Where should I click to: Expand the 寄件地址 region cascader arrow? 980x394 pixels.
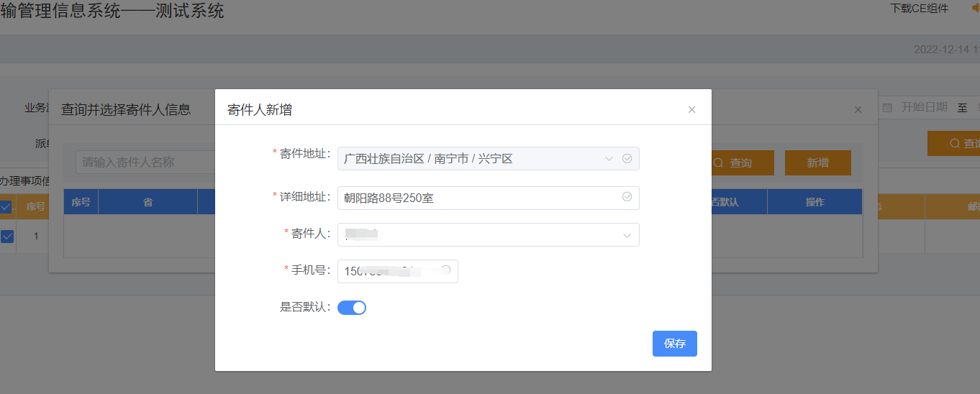pyautogui.click(x=609, y=159)
